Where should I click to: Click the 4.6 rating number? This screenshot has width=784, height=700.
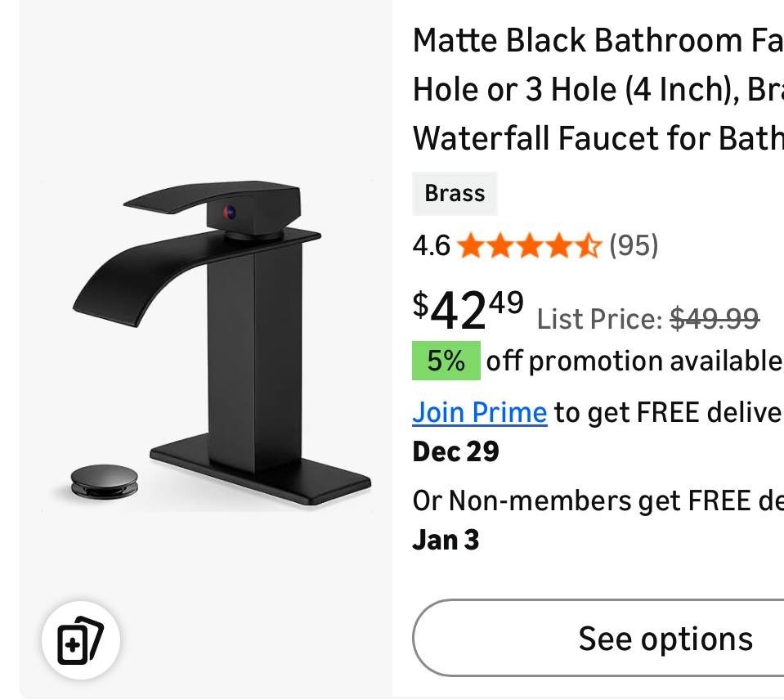click(x=431, y=245)
